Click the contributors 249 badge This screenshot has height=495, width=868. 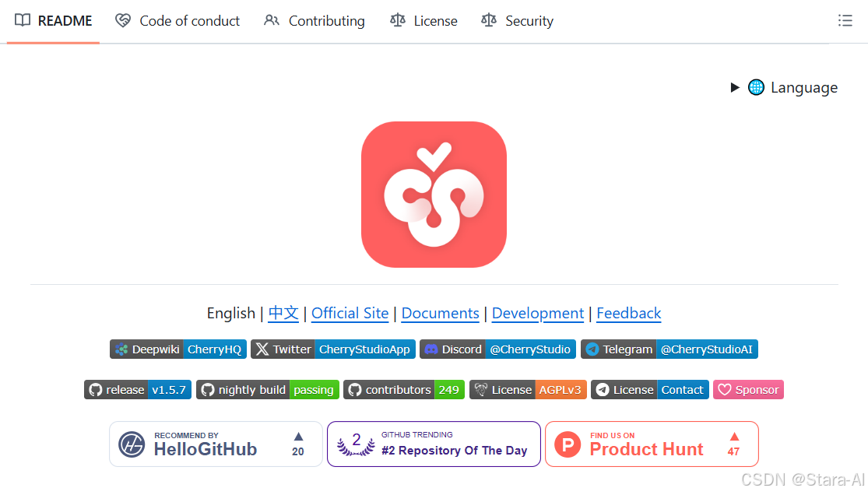[x=404, y=390]
